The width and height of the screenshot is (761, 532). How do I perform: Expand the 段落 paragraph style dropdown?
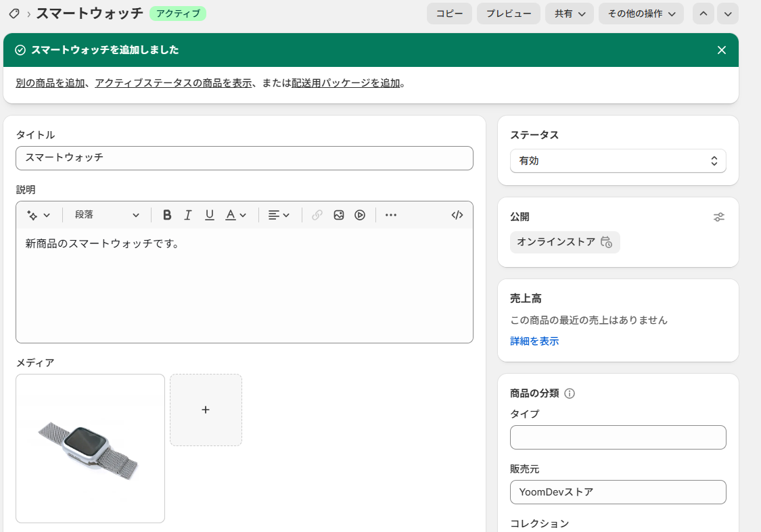[107, 215]
